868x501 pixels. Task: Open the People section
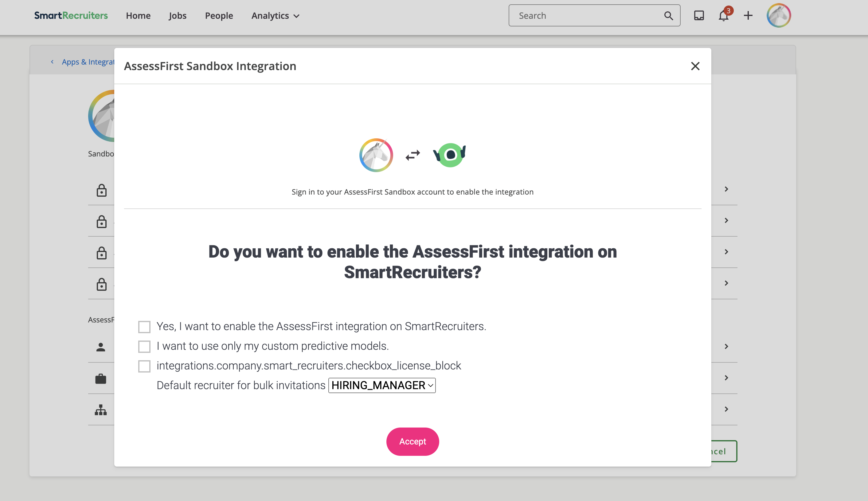(219, 15)
